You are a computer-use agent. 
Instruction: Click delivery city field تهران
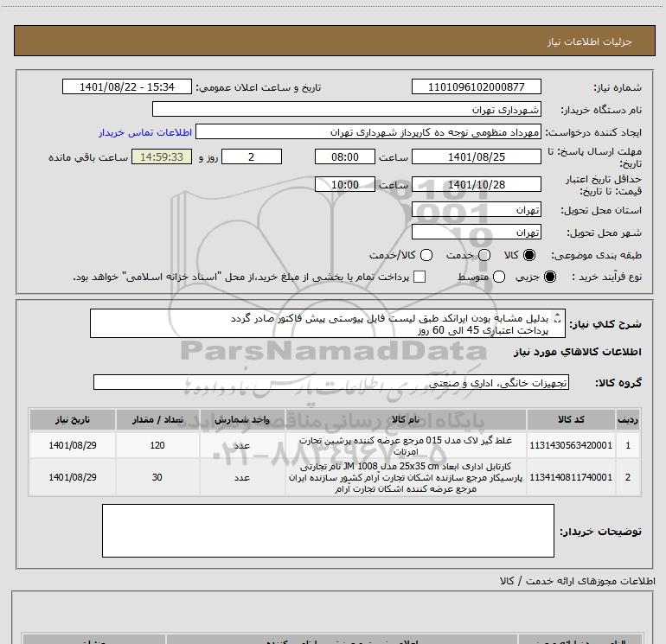476,232
